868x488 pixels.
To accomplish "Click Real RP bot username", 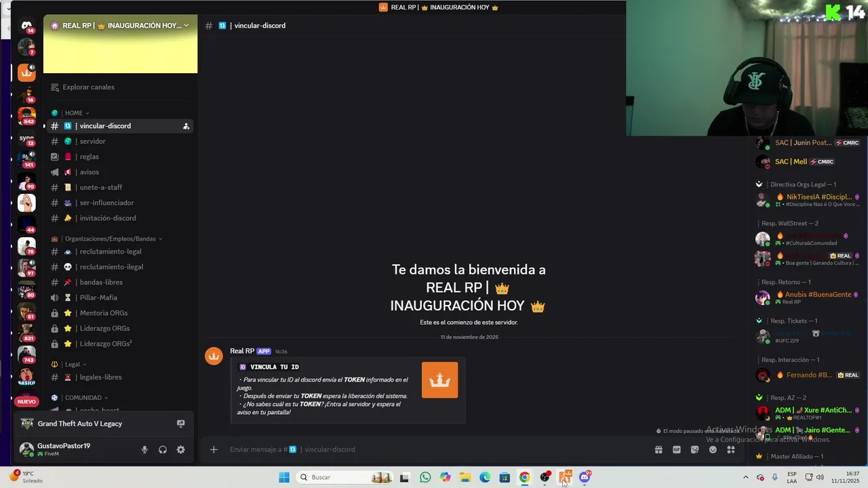I will click(242, 351).
